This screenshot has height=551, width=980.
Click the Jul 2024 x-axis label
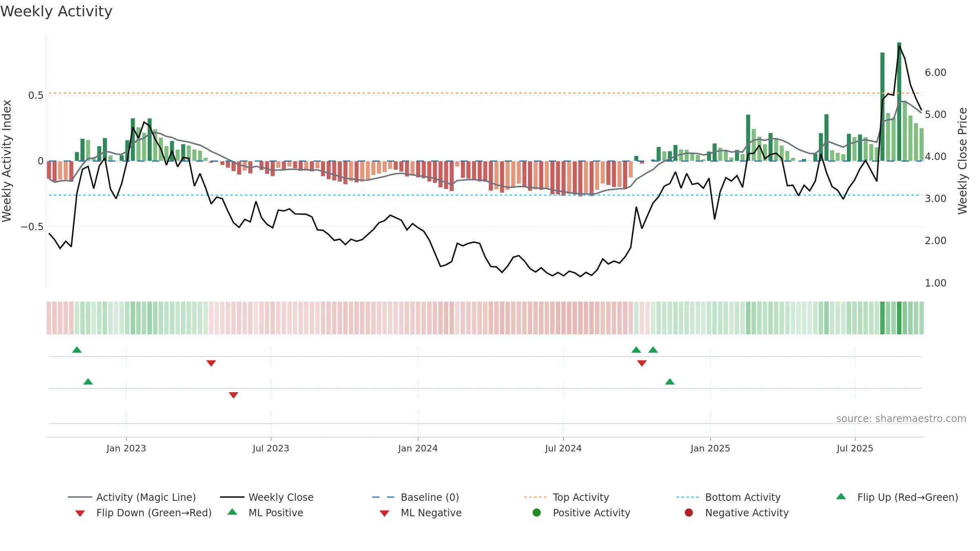563,448
